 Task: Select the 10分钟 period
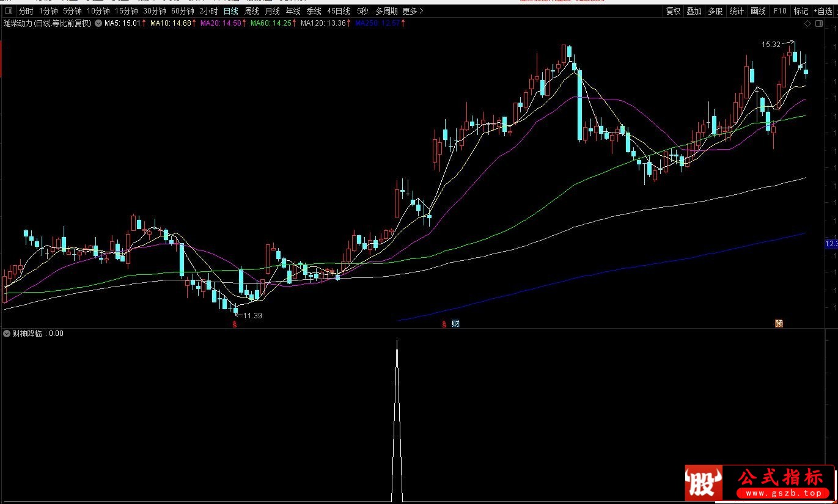[x=98, y=11]
